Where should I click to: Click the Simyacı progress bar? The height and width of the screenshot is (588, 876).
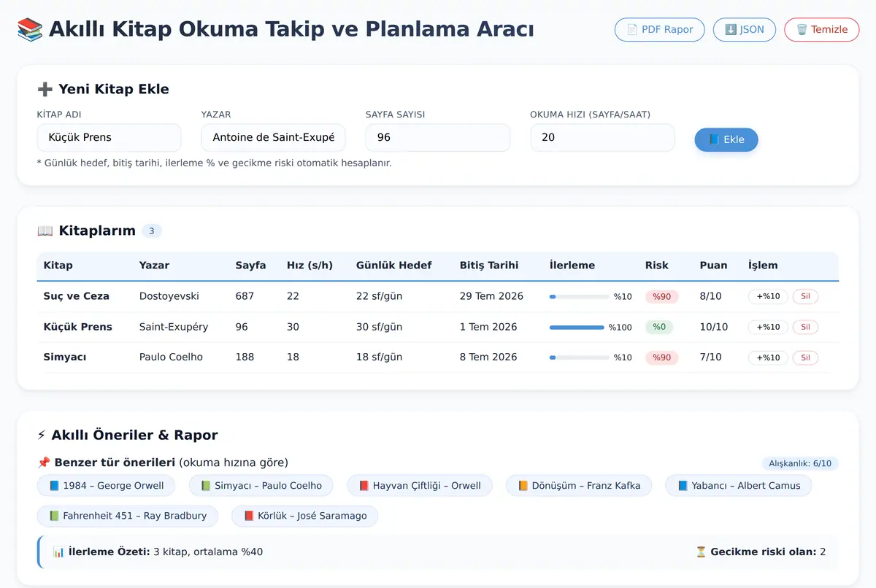pyautogui.click(x=579, y=357)
